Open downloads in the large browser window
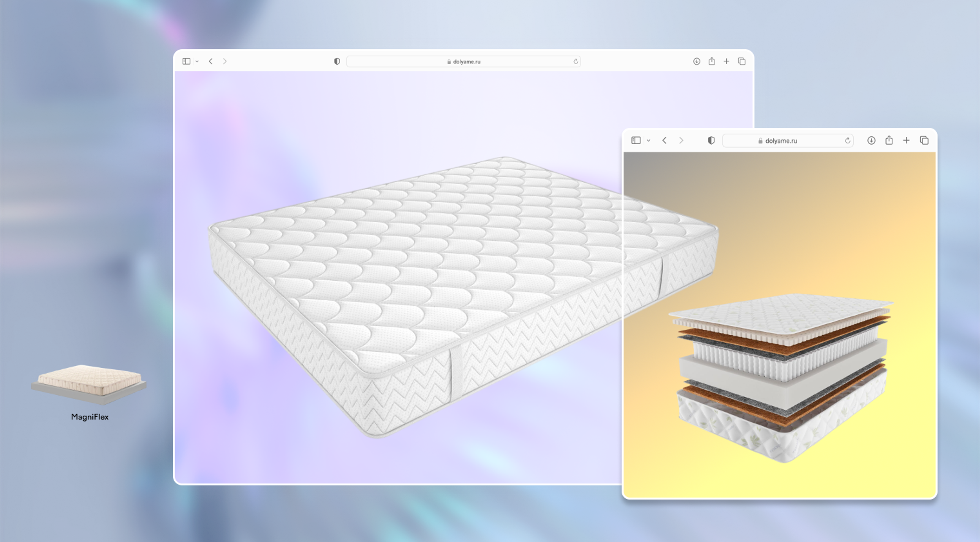 [x=696, y=61]
